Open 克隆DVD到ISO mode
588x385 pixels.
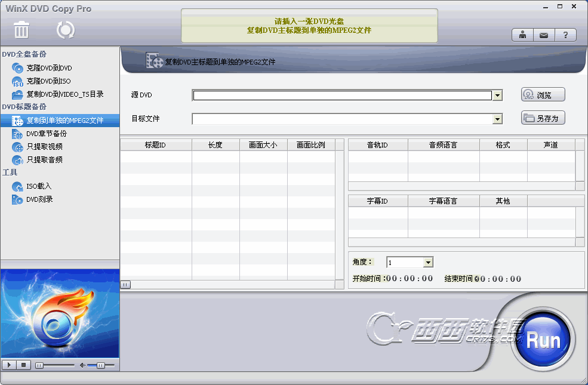(x=48, y=81)
